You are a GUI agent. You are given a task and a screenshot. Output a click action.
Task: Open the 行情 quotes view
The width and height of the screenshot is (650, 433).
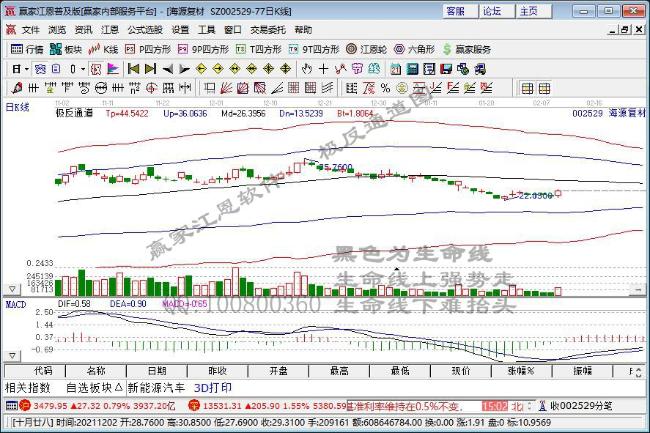27,49
